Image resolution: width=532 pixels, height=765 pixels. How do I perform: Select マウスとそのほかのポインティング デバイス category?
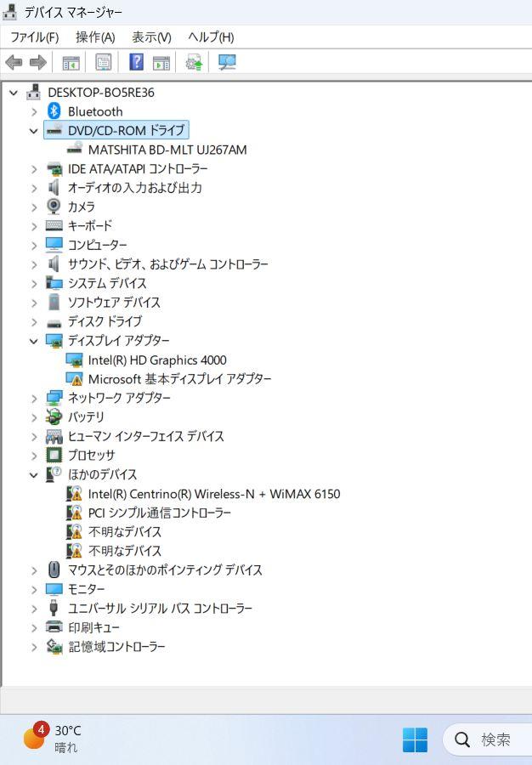point(165,569)
